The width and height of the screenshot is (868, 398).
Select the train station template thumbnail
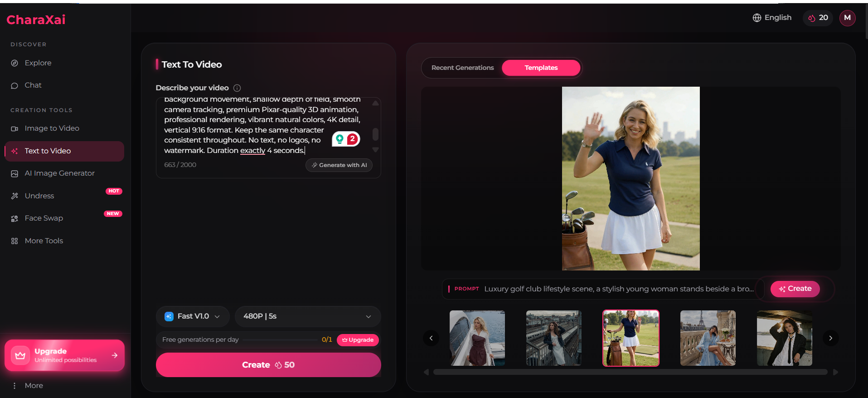tap(554, 338)
